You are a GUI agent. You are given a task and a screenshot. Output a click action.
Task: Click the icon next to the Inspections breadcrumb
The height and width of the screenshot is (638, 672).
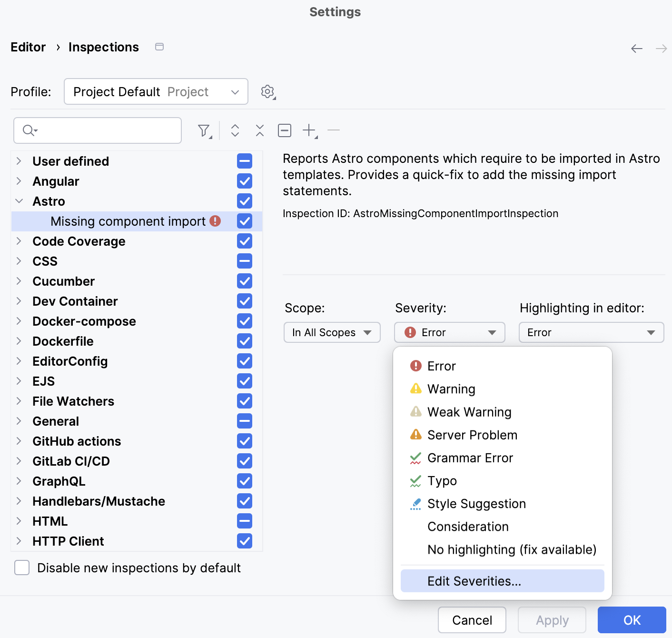pos(159,47)
